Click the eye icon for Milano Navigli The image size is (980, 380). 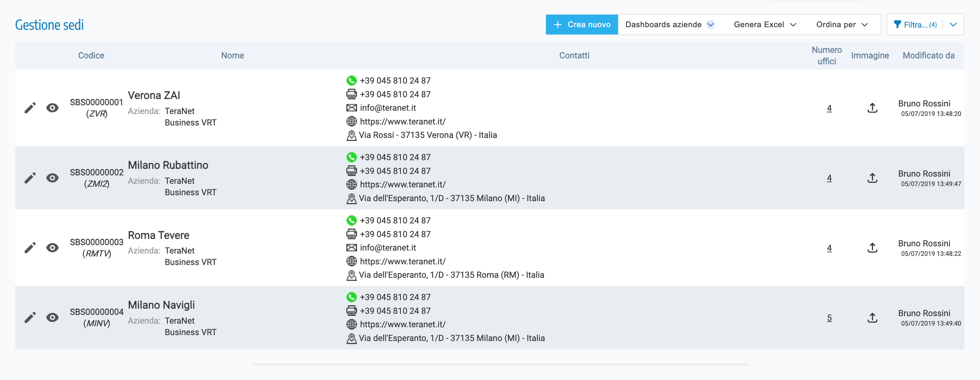click(52, 318)
